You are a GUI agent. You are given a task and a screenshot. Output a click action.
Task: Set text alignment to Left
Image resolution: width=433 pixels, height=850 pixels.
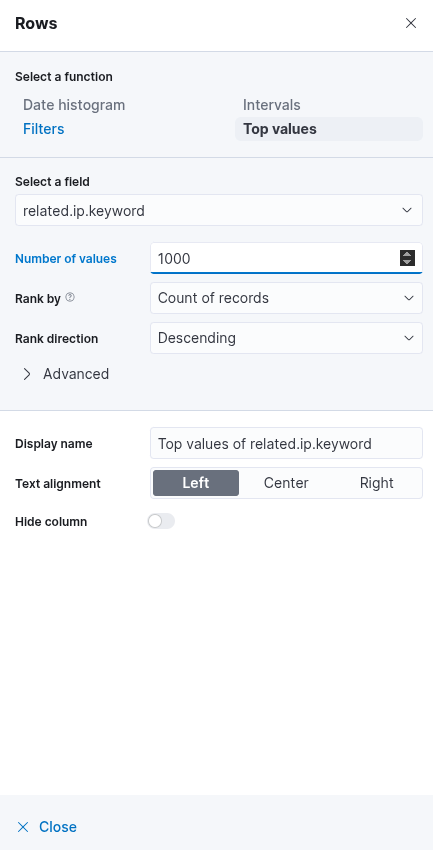tap(196, 483)
